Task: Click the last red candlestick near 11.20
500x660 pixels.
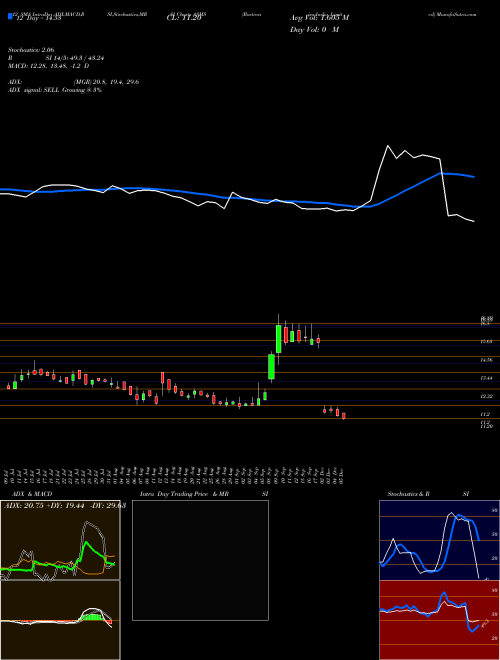Action: [344, 416]
